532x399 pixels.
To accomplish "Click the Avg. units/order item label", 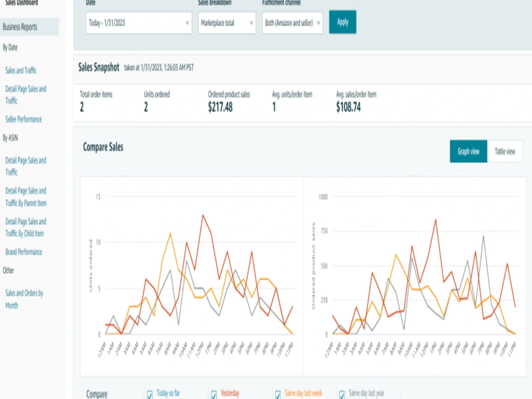I will pos(292,94).
